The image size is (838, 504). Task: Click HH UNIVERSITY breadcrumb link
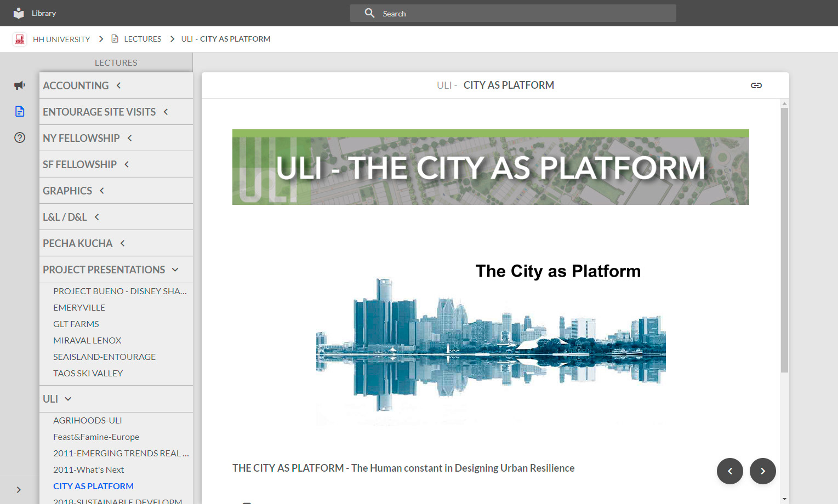[x=61, y=39]
